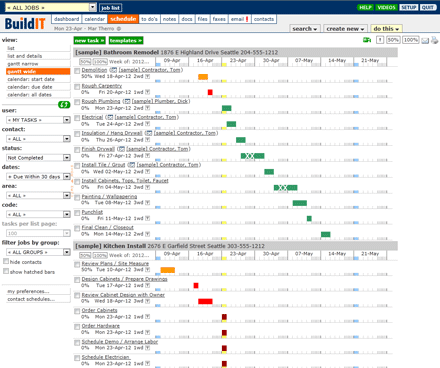
Task: Open my preferences link
Action: click(28, 291)
